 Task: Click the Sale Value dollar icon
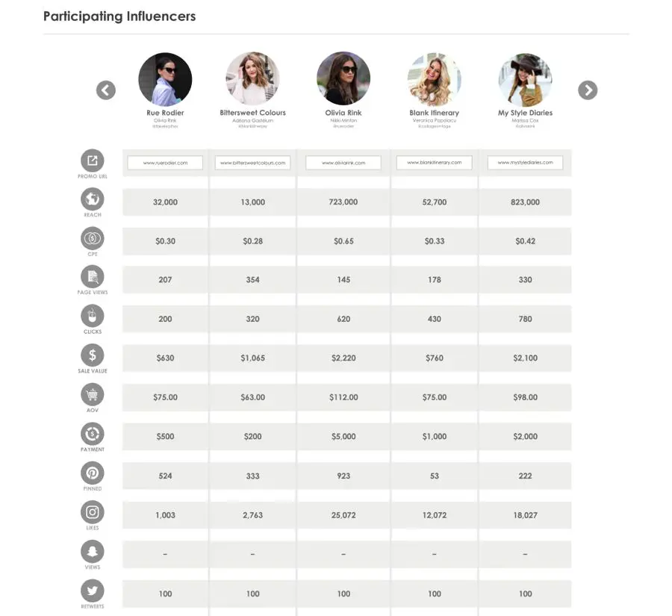pyautogui.click(x=93, y=355)
